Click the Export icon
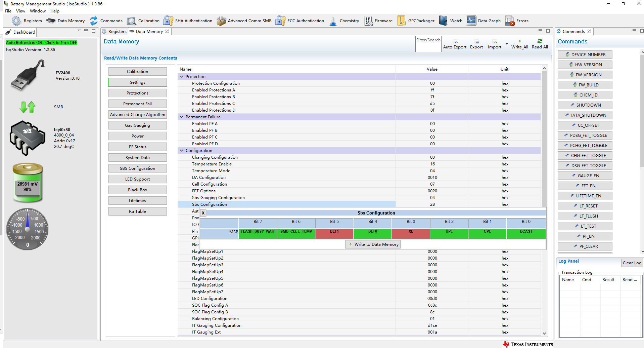Viewport: 644px width, 348px height. coord(477,42)
